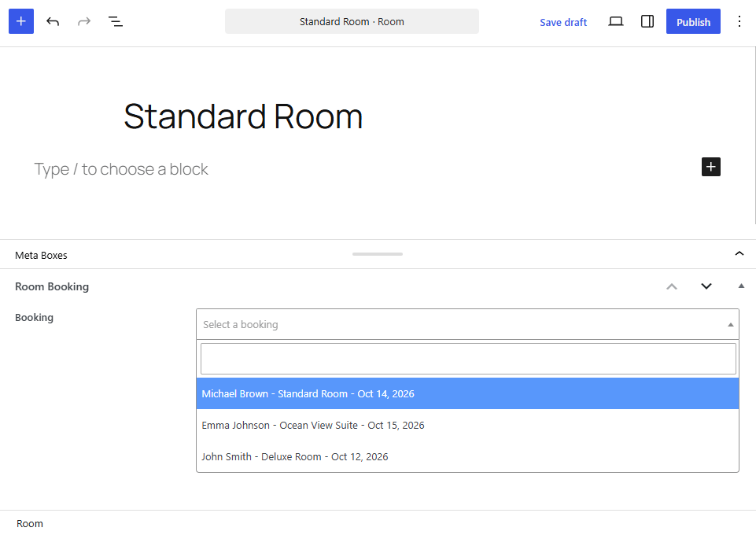Collapse the Room Booking panel triangle
Image resolution: width=756 pixels, height=535 pixels.
[741, 286]
